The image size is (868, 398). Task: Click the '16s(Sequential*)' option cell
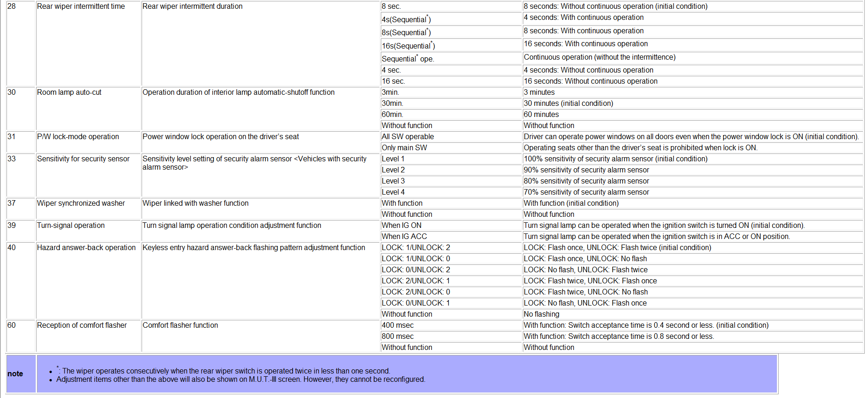click(451, 45)
